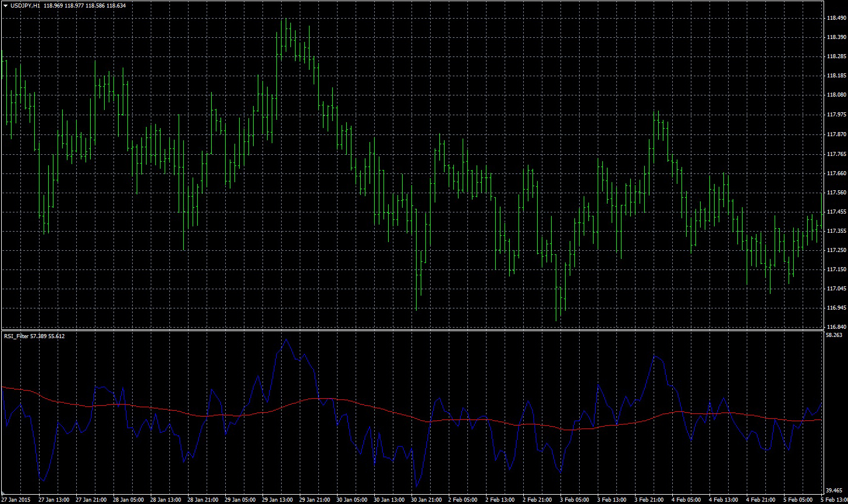
Task: Choose the 117.765 price scale label
Action: (836, 154)
